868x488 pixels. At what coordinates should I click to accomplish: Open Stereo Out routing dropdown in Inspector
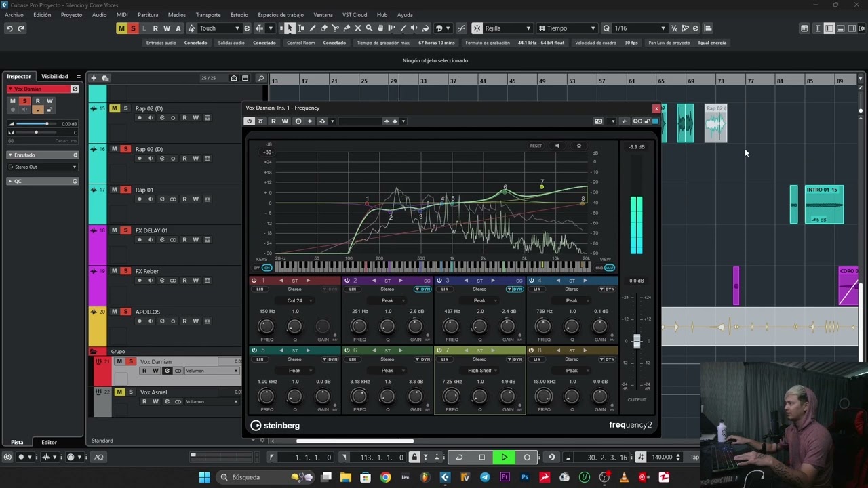(43, 167)
